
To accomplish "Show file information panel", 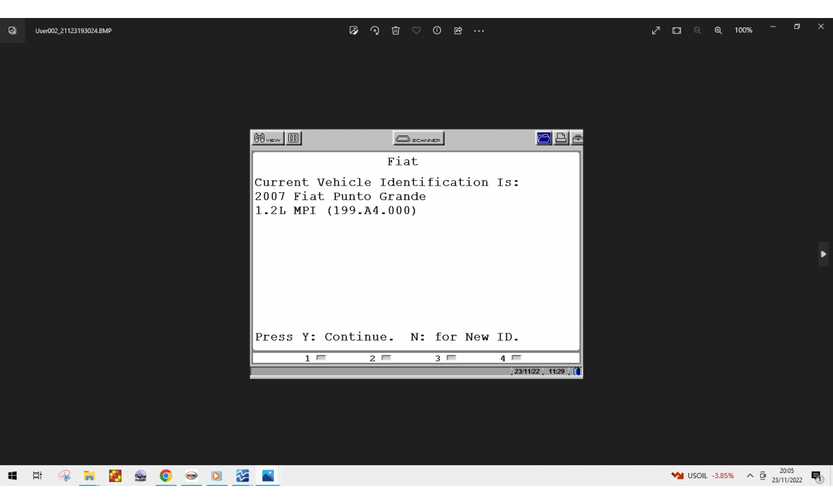I will point(437,30).
